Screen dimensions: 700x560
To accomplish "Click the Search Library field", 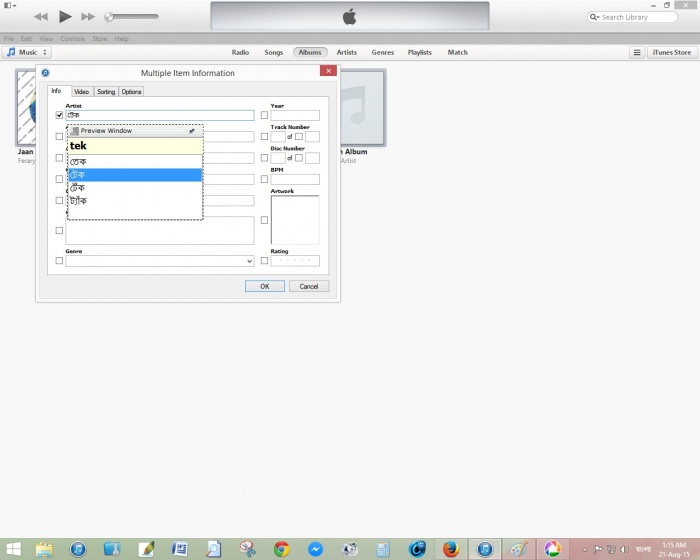I will click(x=632, y=17).
